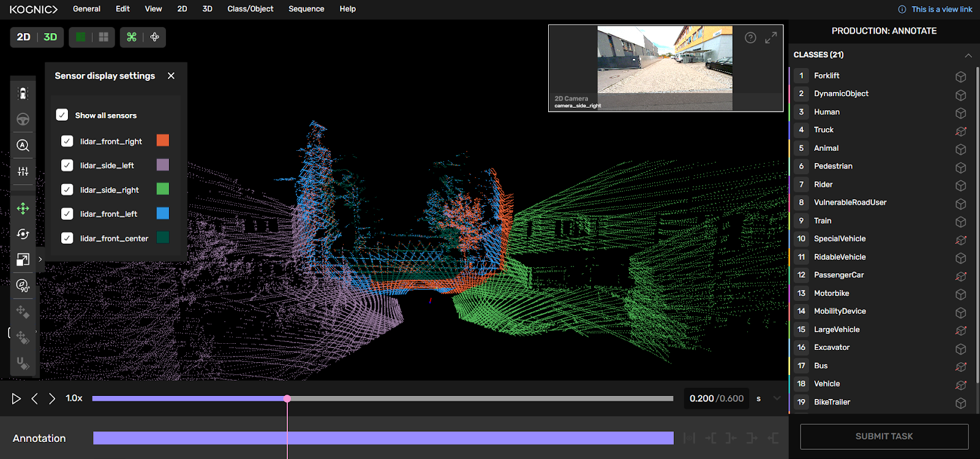Click the SUBMIT TASK button

coord(884,436)
